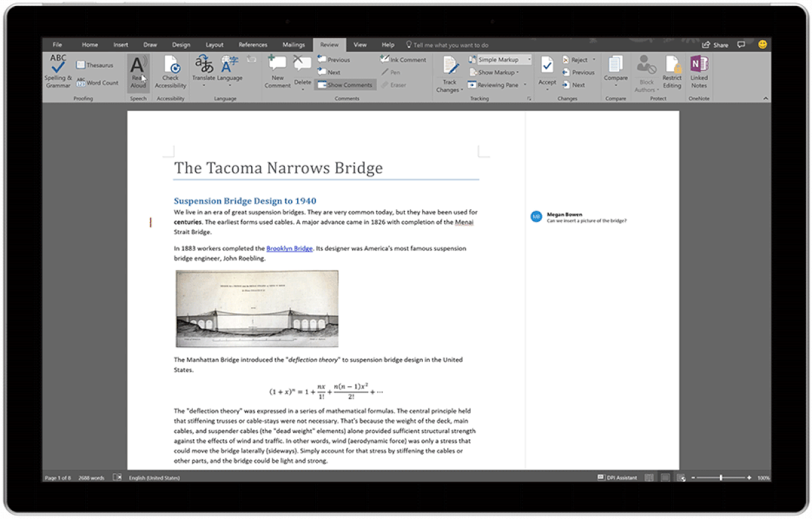Open the Thesaurus pane
The width and height of the screenshot is (812, 519).
95,64
